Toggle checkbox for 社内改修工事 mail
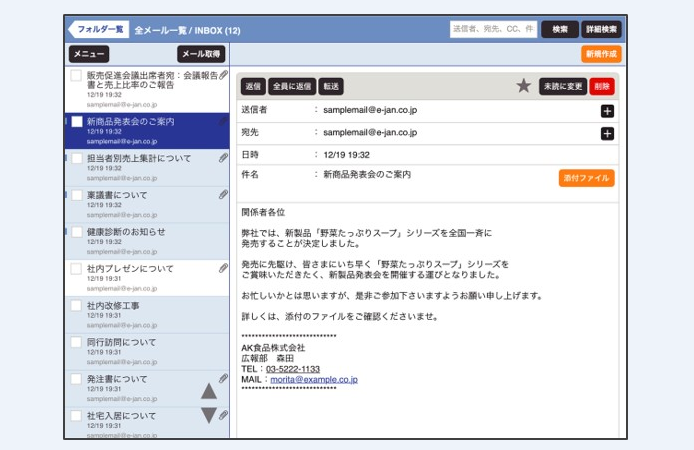Screen dimensions: 694x450 point(76,305)
